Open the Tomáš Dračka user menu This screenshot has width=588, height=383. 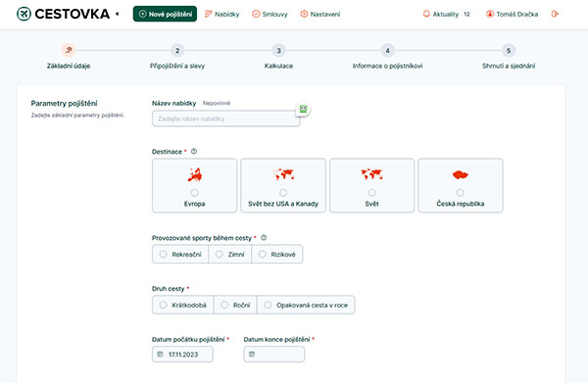tap(512, 14)
